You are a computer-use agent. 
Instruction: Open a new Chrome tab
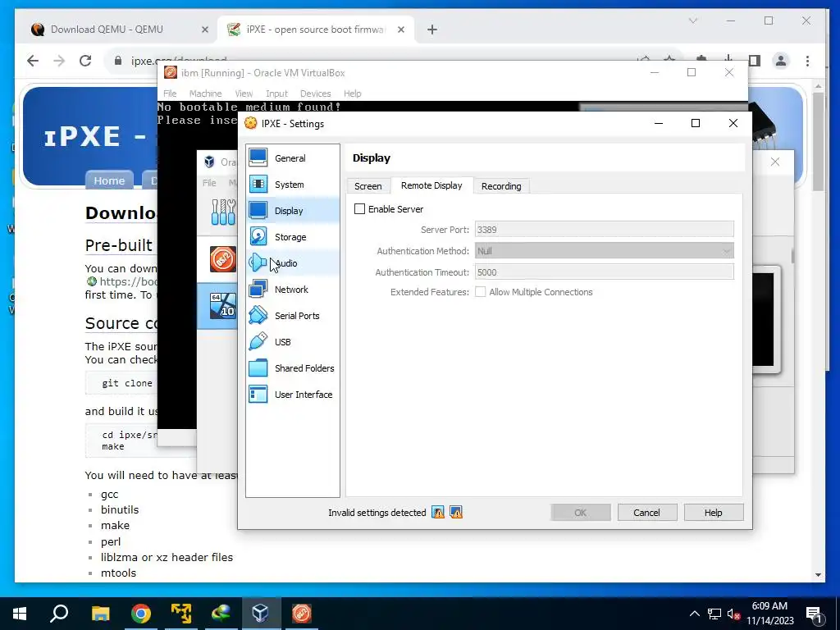(x=432, y=30)
